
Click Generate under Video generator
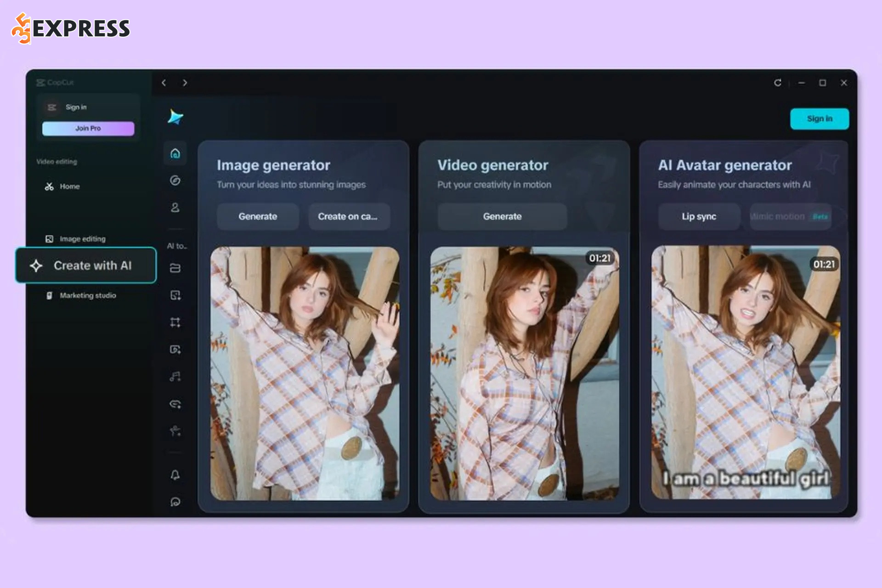coord(502,216)
